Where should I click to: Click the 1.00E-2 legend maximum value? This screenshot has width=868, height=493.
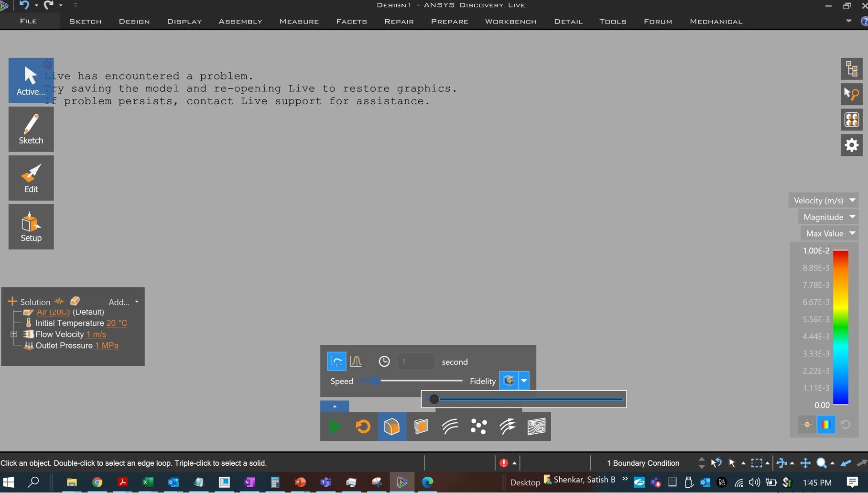816,251
